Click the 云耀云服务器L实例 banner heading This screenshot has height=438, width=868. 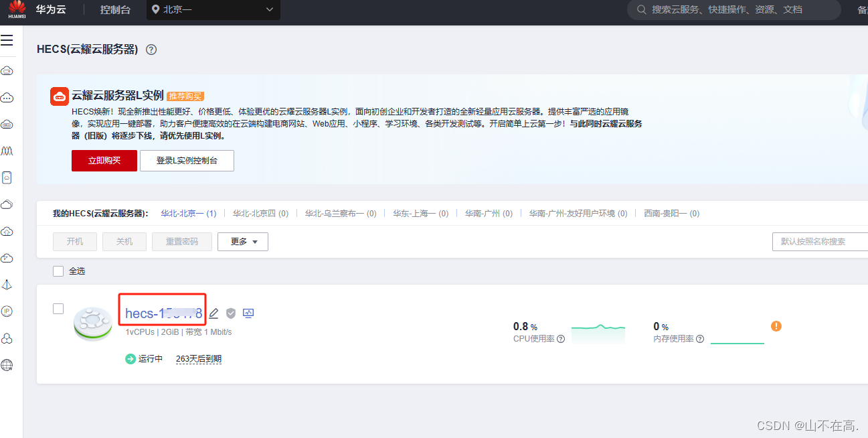tap(118, 96)
